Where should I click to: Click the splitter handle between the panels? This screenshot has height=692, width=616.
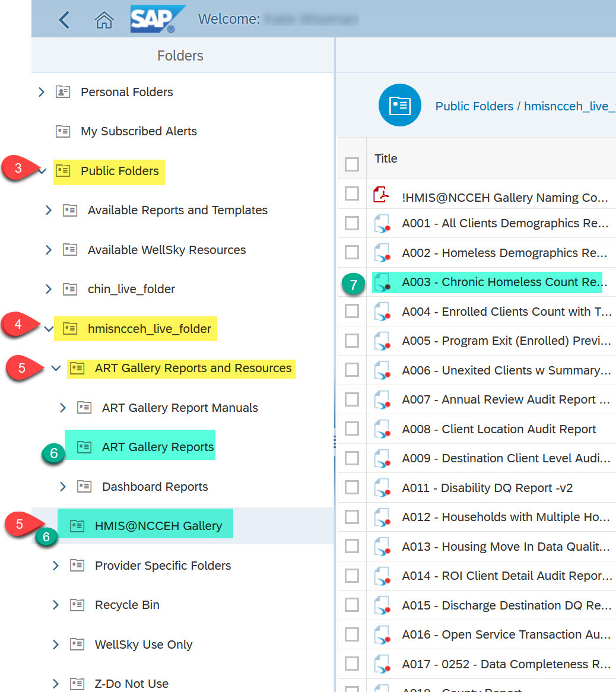tap(335, 441)
